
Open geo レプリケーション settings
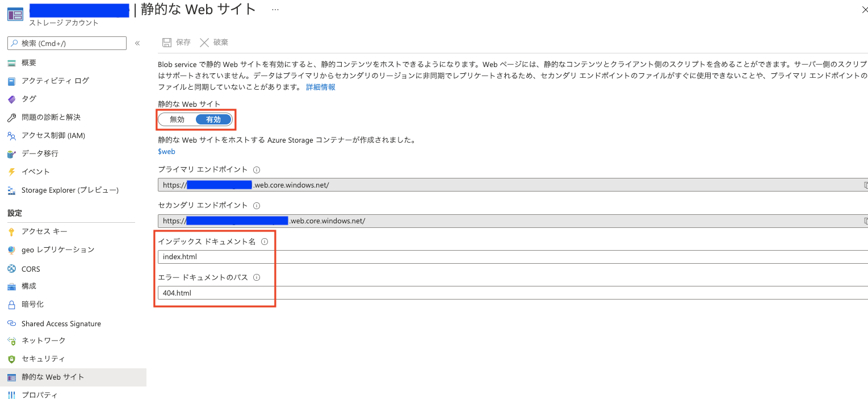(58, 250)
